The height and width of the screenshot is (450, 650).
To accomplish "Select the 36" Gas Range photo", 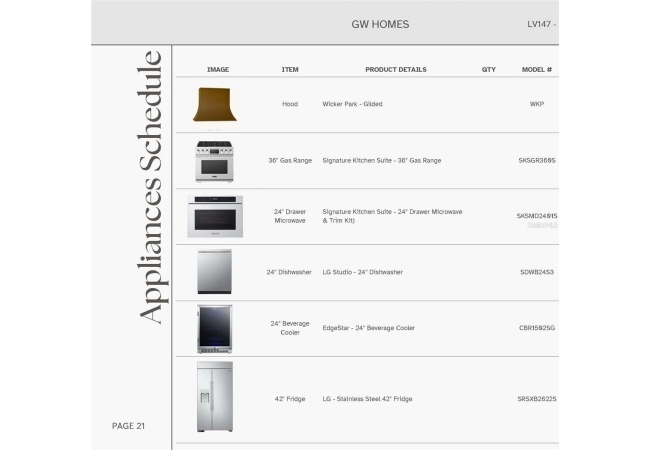I will [215, 161].
